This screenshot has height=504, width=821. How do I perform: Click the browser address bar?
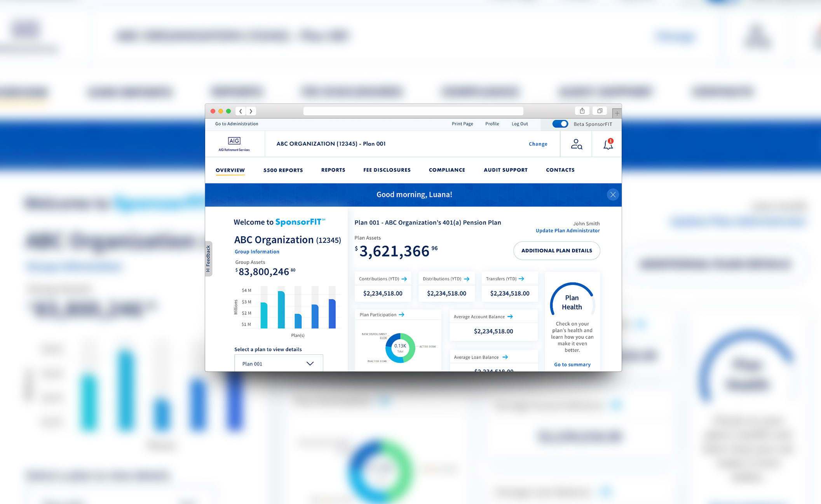tap(413, 111)
